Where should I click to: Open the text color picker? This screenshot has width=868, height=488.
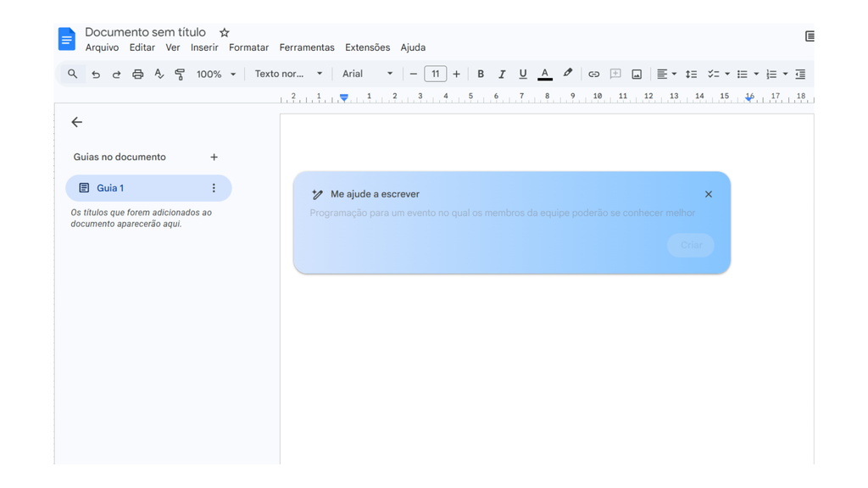(544, 74)
